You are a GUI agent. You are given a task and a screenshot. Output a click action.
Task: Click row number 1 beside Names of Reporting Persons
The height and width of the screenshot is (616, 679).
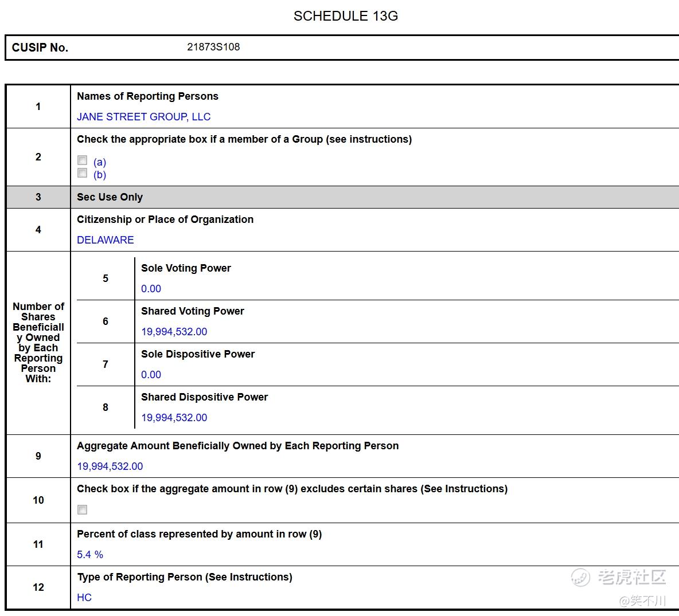pyautogui.click(x=38, y=107)
